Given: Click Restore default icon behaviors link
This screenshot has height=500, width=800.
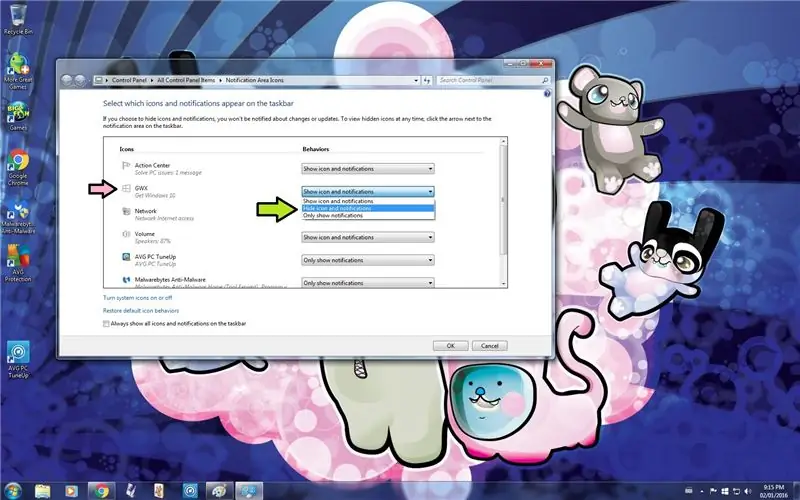Looking at the screenshot, I should point(141,310).
